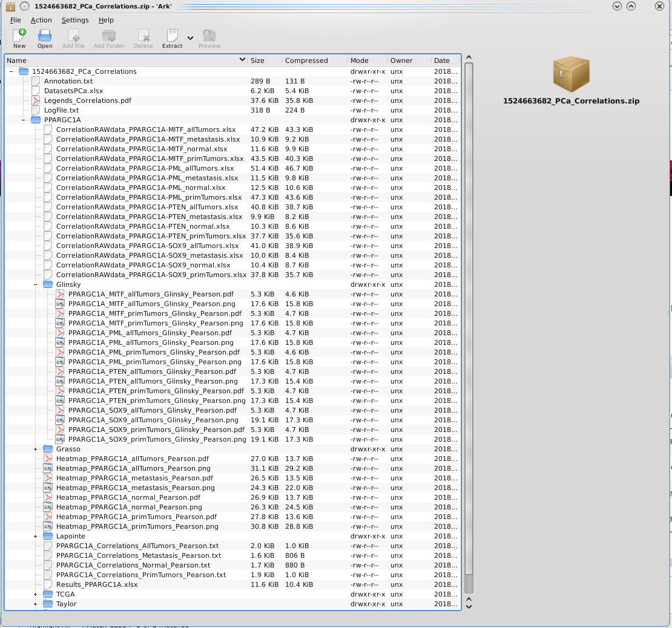The width and height of the screenshot is (672, 628).
Task: Open the Settings menu
Action: click(x=75, y=20)
